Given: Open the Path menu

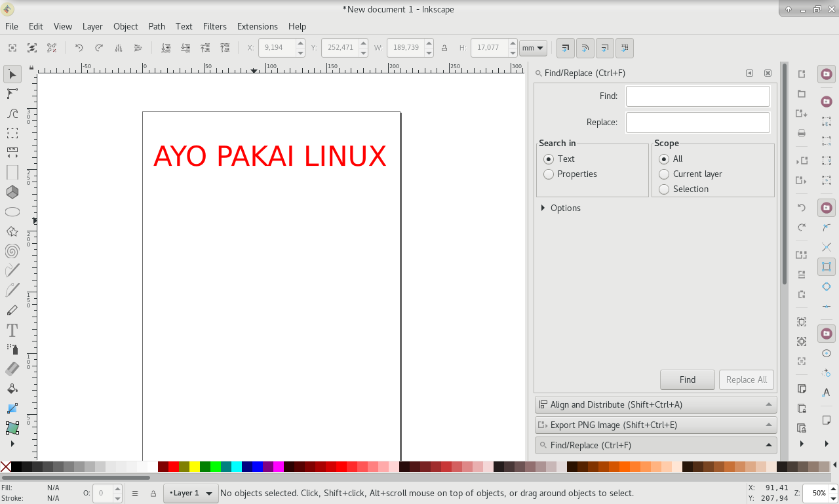Looking at the screenshot, I should pyautogui.click(x=157, y=26).
